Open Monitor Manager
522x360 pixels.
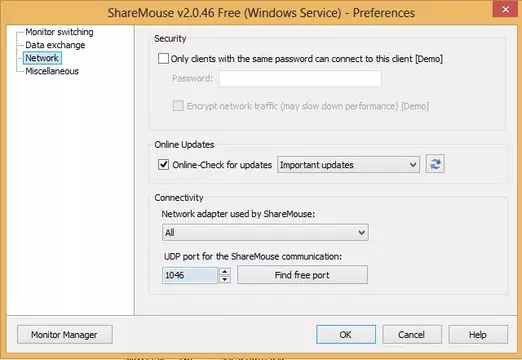click(x=65, y=335)
